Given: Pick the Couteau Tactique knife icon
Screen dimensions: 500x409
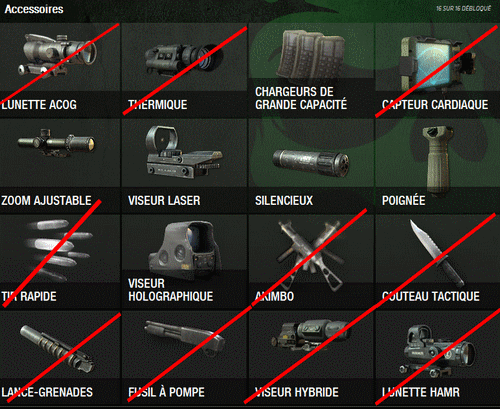Looking at the screenshot, I should tap(437, 253).
